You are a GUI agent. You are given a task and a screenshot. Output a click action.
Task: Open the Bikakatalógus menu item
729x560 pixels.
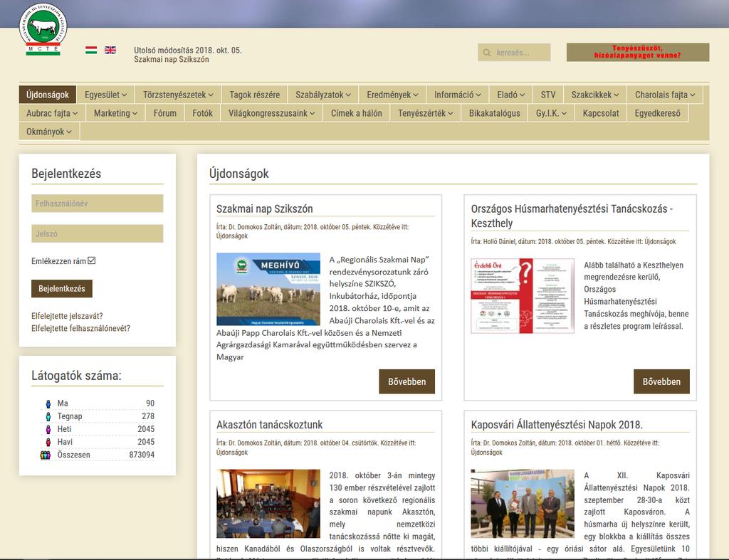495,113
